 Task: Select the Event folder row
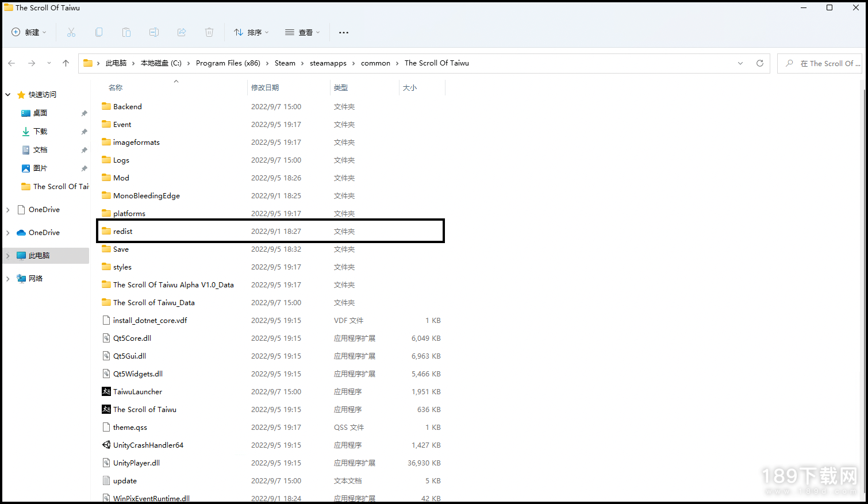(x=271, y=124)
